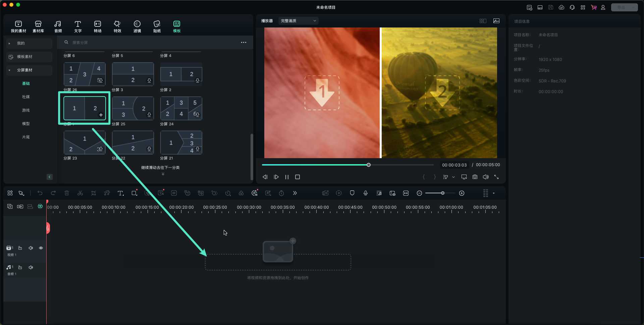
Task: Click the 导出 export button
Action: pyautogui.click(x=621, y=7)
